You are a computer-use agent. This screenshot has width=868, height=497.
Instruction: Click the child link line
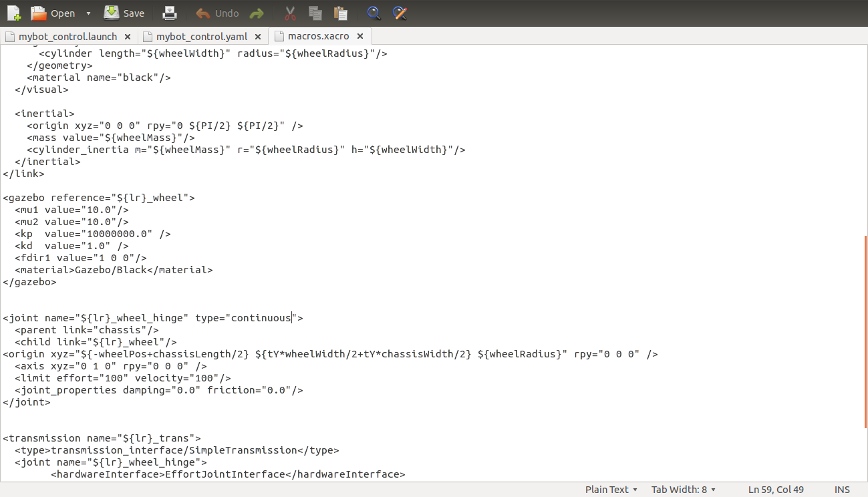(x=96, y=342)
